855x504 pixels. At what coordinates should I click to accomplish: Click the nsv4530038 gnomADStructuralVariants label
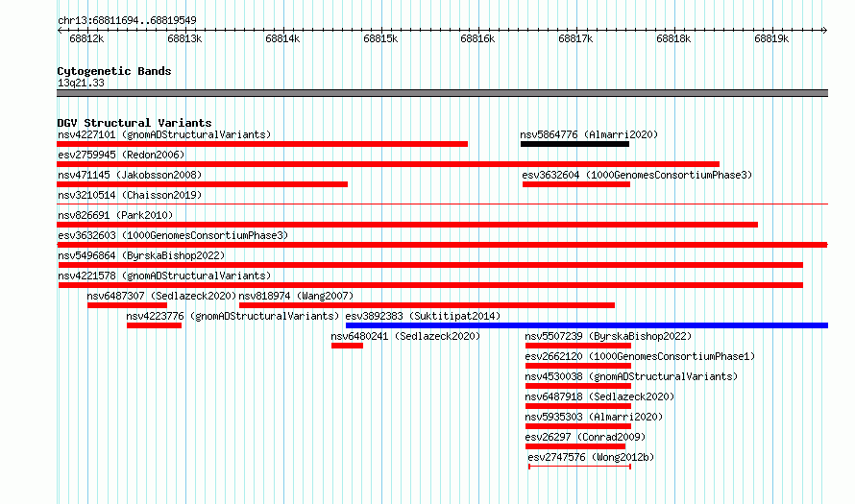coord(631,376)
